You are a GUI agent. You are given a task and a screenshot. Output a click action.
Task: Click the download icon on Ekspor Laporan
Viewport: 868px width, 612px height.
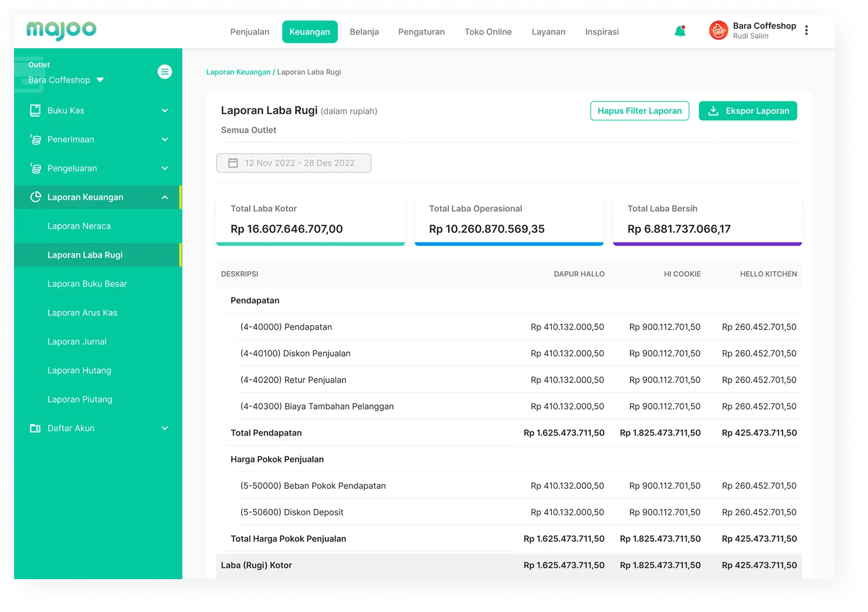[713, 111]
